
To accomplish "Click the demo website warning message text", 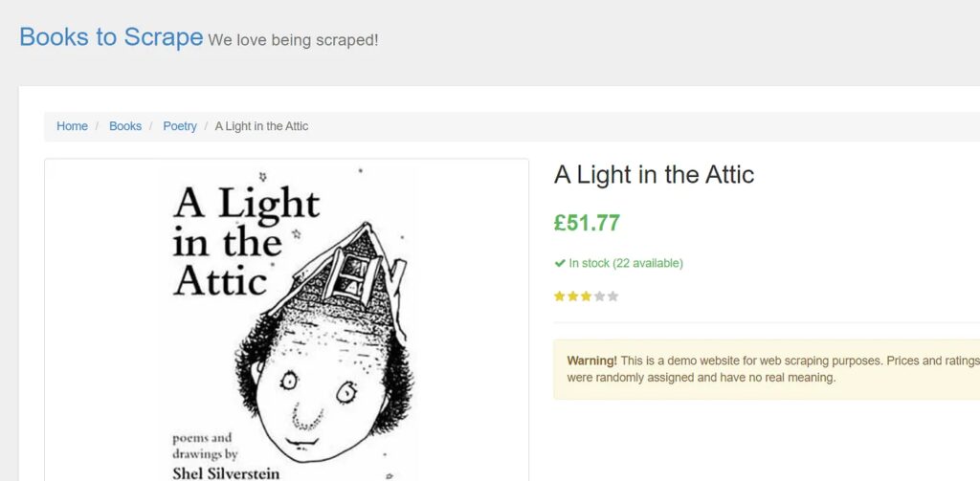I will click(x=766, y=369).
